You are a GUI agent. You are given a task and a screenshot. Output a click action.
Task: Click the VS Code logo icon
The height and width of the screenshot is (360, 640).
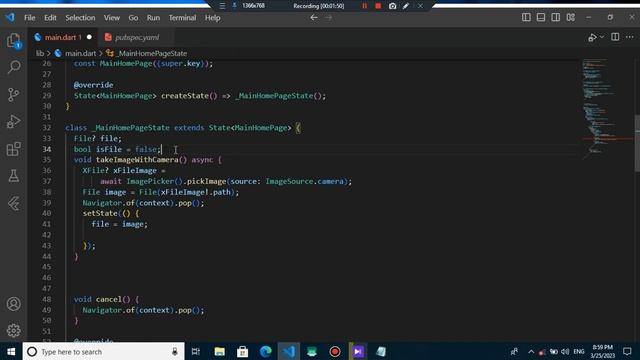click(x=10, y=17)
